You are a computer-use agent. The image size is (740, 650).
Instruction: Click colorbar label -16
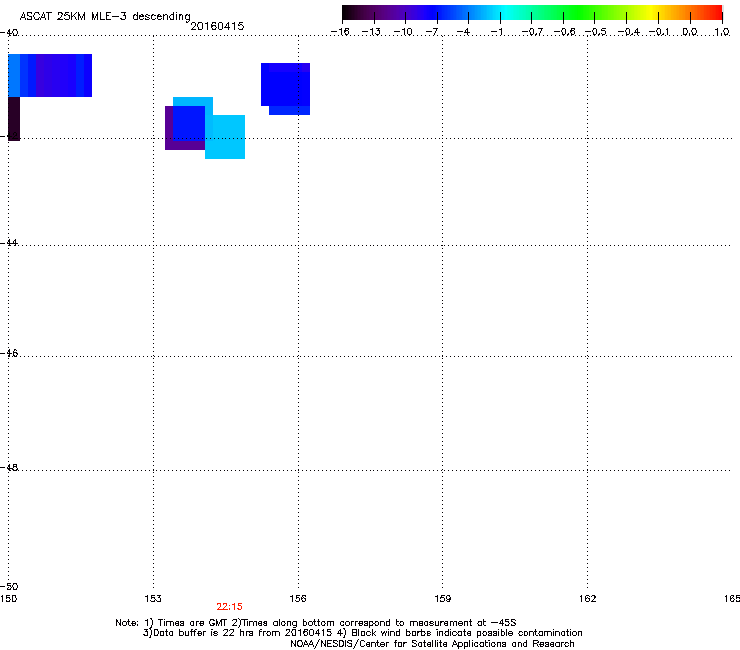(340, 32)
